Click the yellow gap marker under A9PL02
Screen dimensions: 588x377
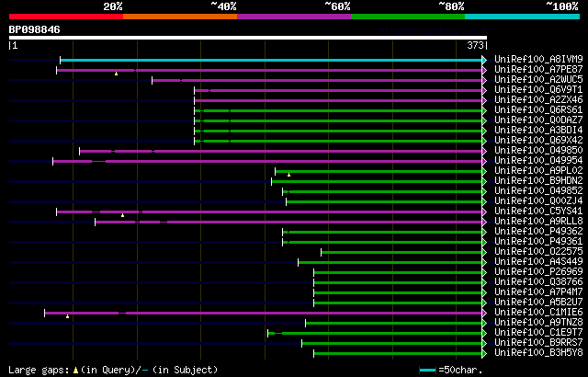tap(288, 175)
